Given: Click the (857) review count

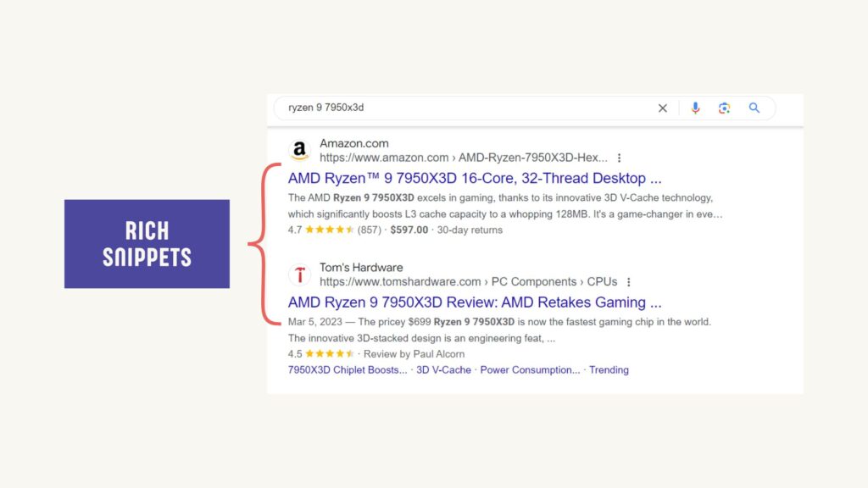Looking at the screenshot, I should (x=370, y=230).
